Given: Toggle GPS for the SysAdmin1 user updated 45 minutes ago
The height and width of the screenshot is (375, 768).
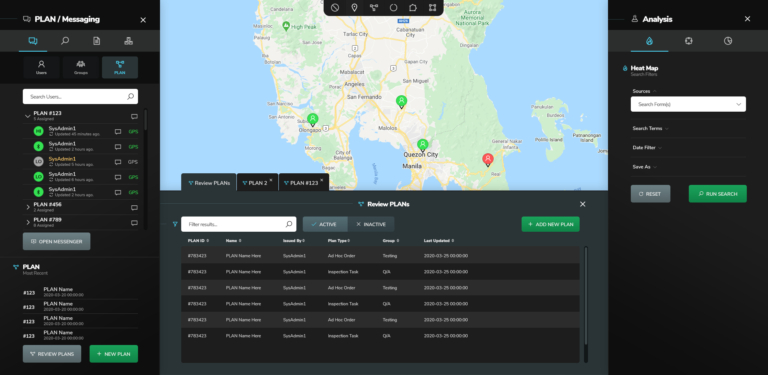Looking at the screenshot, I should click(x=133, y=132).
